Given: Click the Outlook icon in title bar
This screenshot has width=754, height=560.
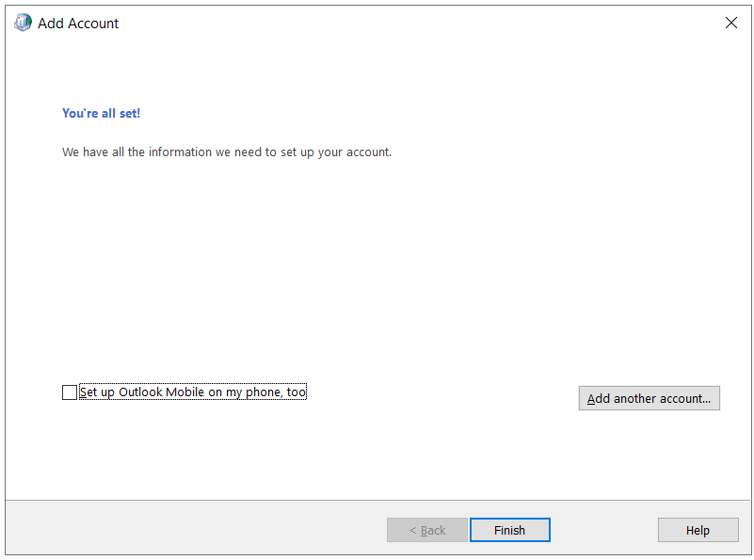Looking at the screenshot, I should click(23, 24).
